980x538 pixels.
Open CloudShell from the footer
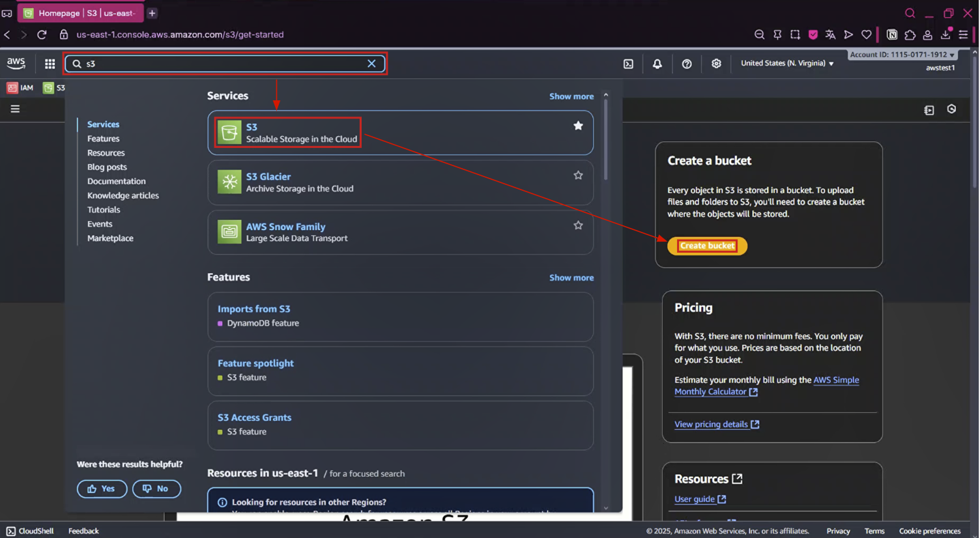(x=30, y=531)
